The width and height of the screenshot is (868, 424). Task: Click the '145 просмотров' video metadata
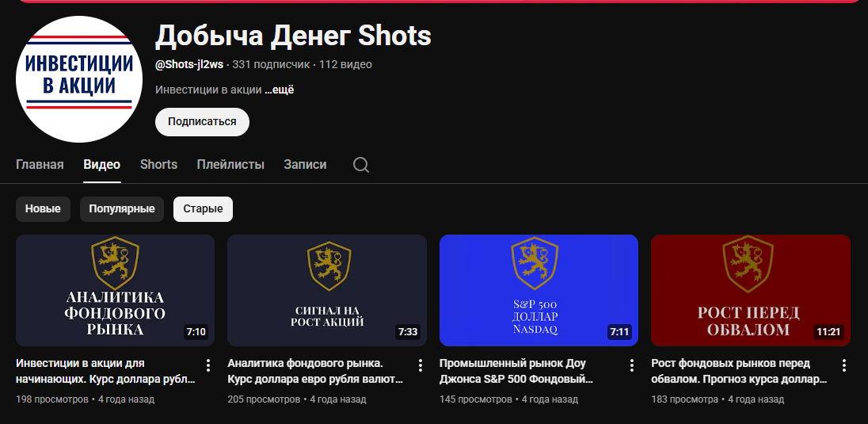point(475,399)
